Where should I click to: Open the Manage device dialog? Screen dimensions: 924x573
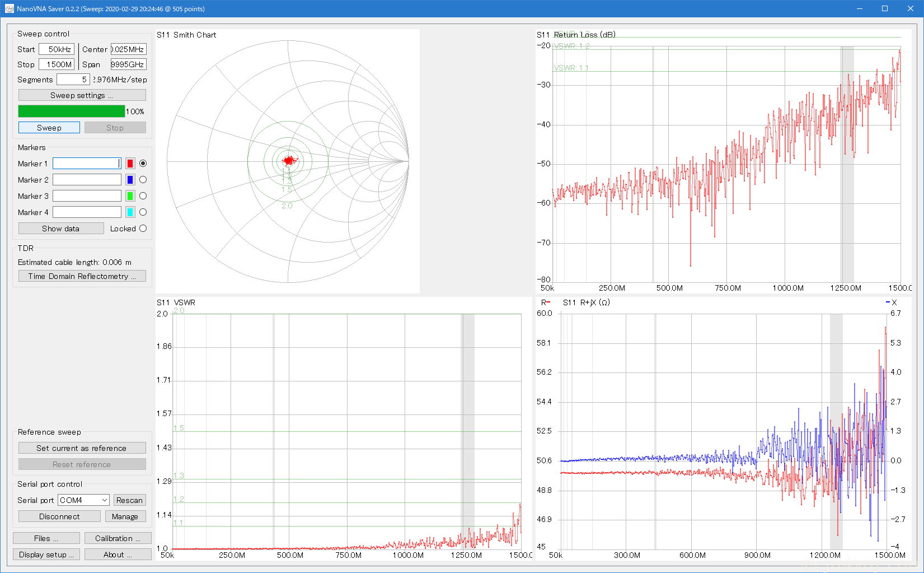pyautogui.click(x=125, y=516)
